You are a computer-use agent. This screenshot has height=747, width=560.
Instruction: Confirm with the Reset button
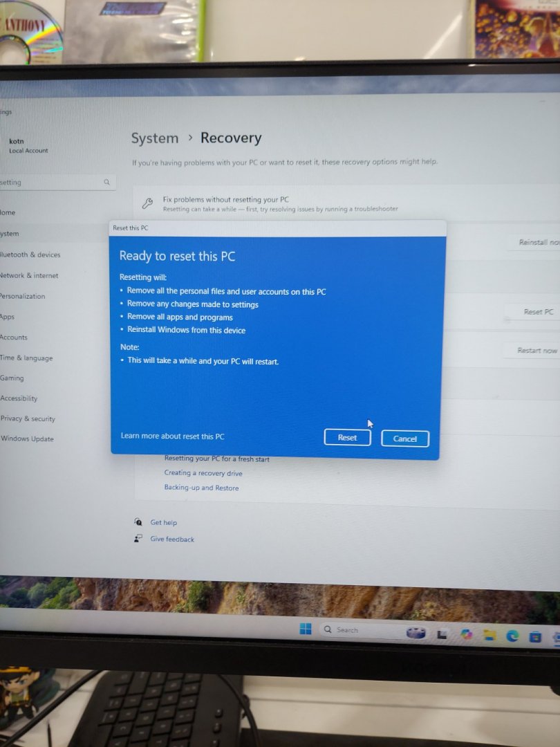347,437
